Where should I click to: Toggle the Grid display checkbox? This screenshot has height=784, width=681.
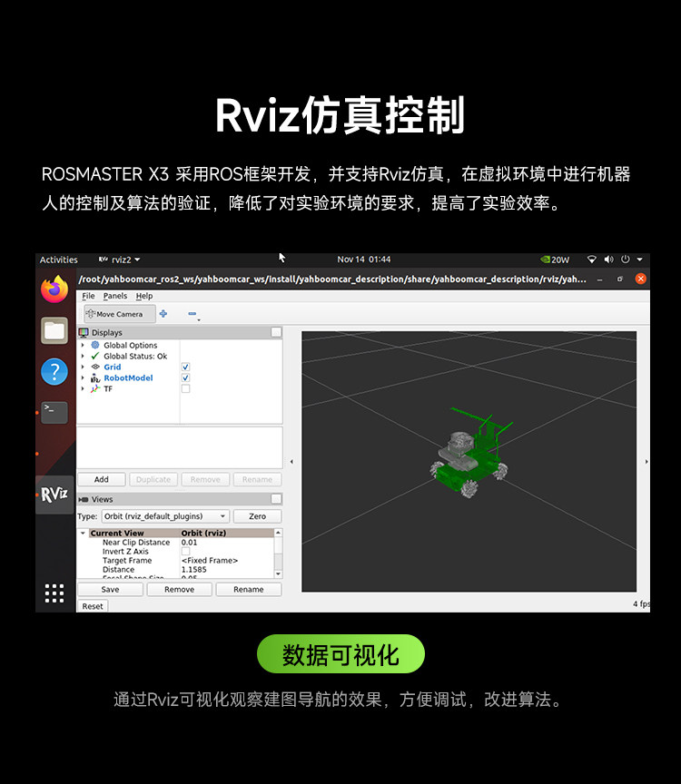coord(185,367)
